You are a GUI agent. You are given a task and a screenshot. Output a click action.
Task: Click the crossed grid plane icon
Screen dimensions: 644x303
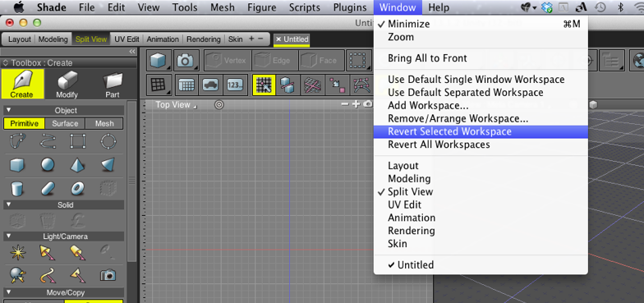point(312,85)
